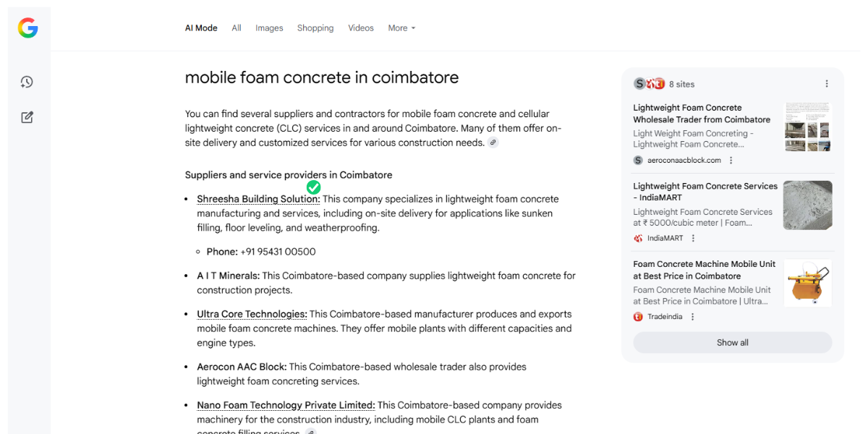868x434 pixels.
Task: Open the sources panel three-dot menu
Action: tap(827, 84)
